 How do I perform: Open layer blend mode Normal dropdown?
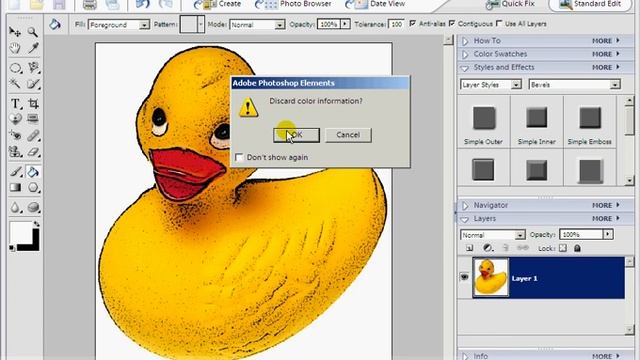[x=520, y=235]
